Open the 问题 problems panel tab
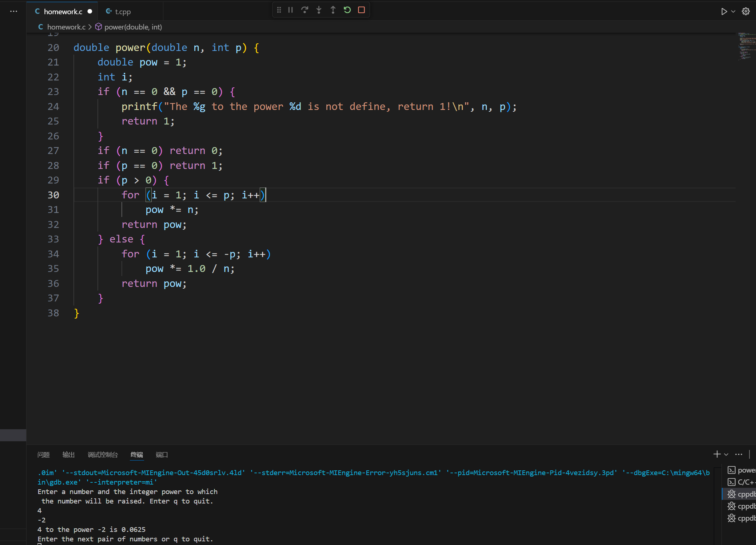Image resolution: width=756 pixels, height=545 pixels. [43, 455]
